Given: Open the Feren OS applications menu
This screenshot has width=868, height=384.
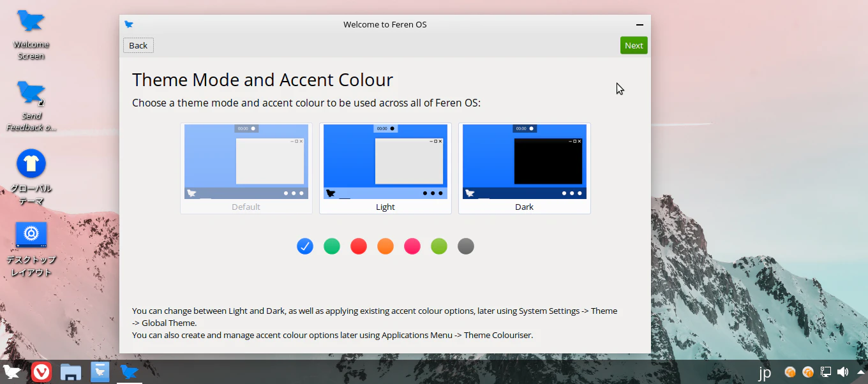Looking at the screenshot, I should pos(12,372).
